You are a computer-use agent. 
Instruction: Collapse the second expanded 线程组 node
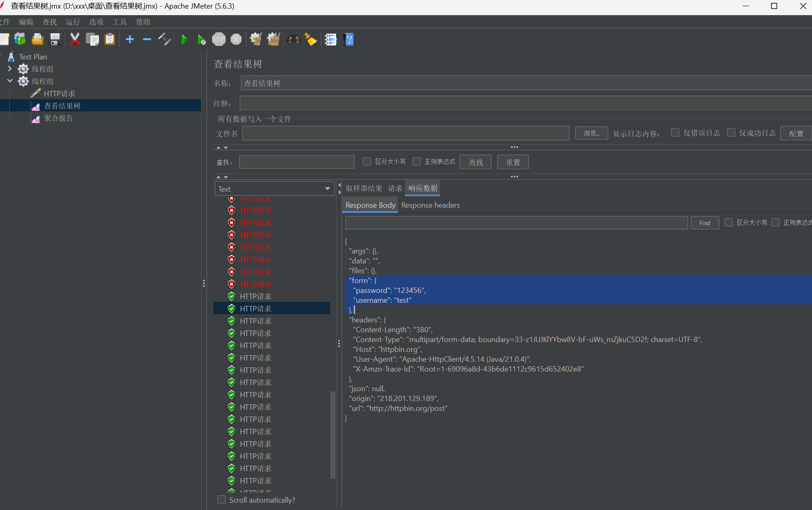(x=10, y=81)
